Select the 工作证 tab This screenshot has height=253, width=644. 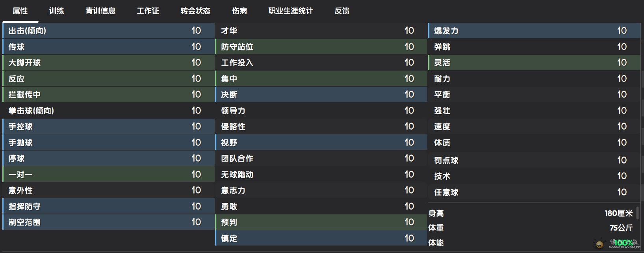148,11
